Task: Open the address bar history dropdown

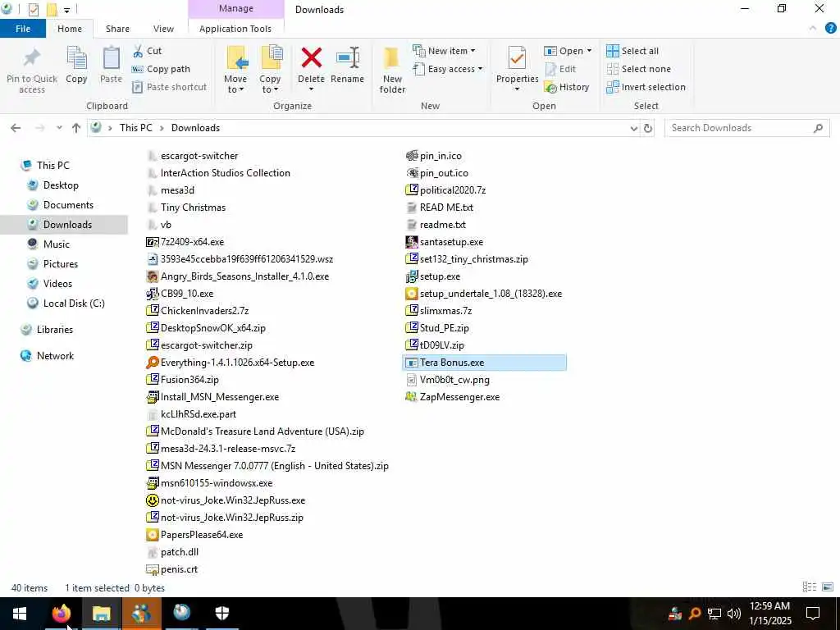Action: click(634, 129)
